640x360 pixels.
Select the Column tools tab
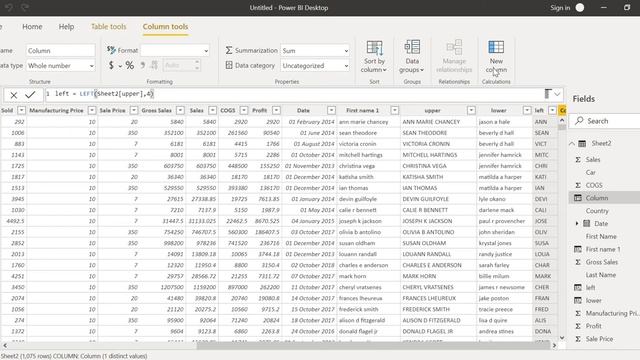(x=165, y=27)
